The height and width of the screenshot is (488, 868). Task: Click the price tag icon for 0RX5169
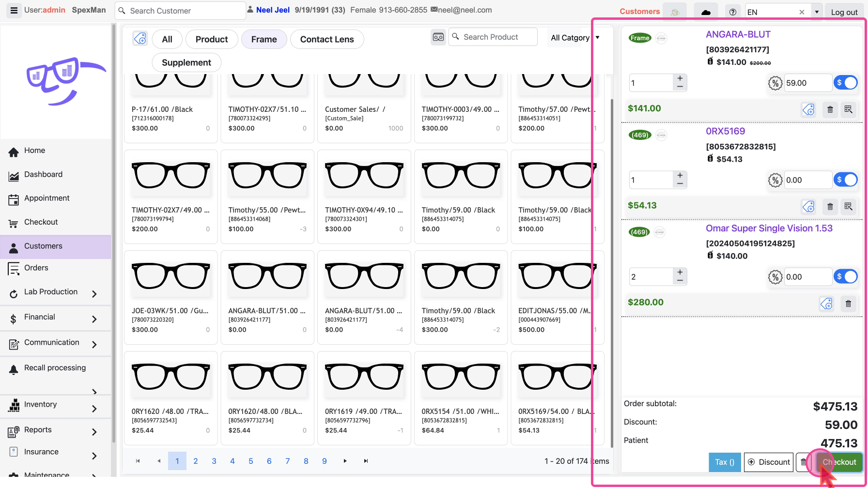coord(808,207)
